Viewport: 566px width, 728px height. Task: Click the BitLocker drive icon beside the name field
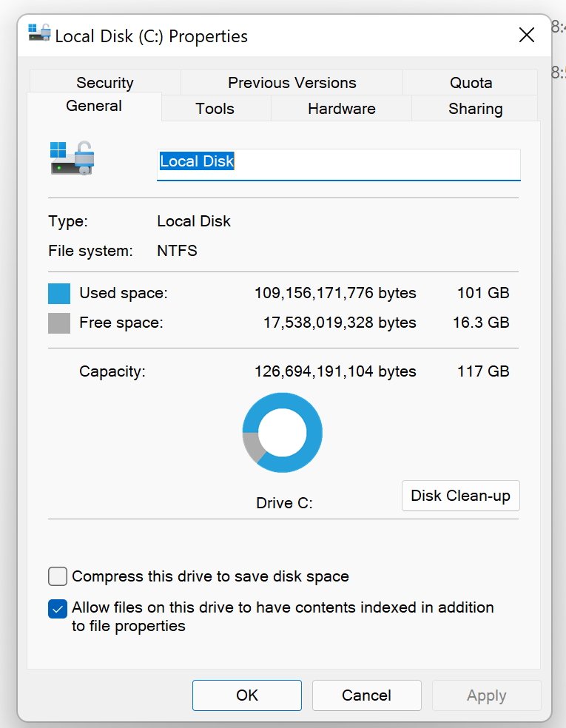(x=73, y=158)
